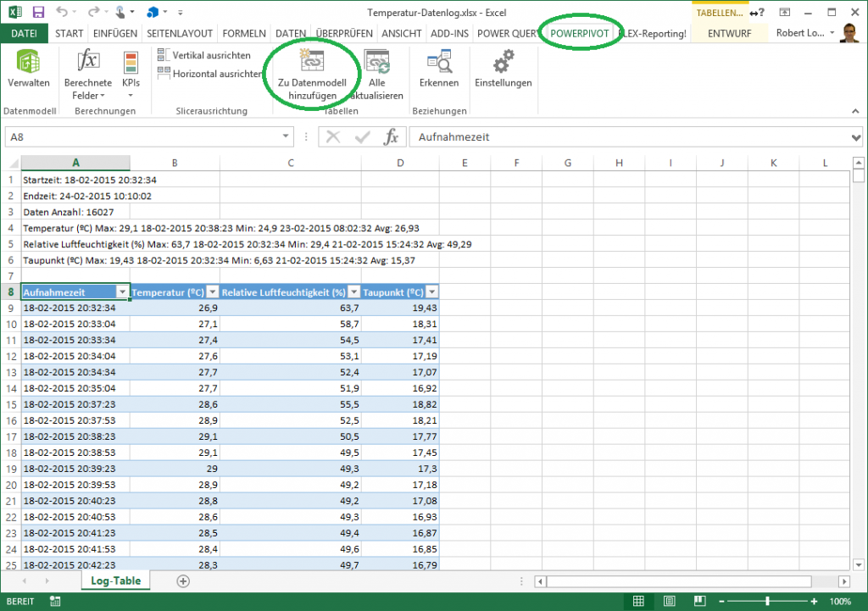Click the undo arrow icon
868x611 pixels.
(x=63, y=12)
